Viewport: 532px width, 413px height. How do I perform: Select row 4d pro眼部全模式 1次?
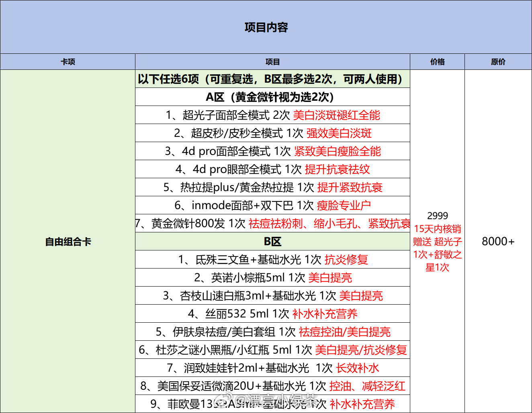pos(272,169)
